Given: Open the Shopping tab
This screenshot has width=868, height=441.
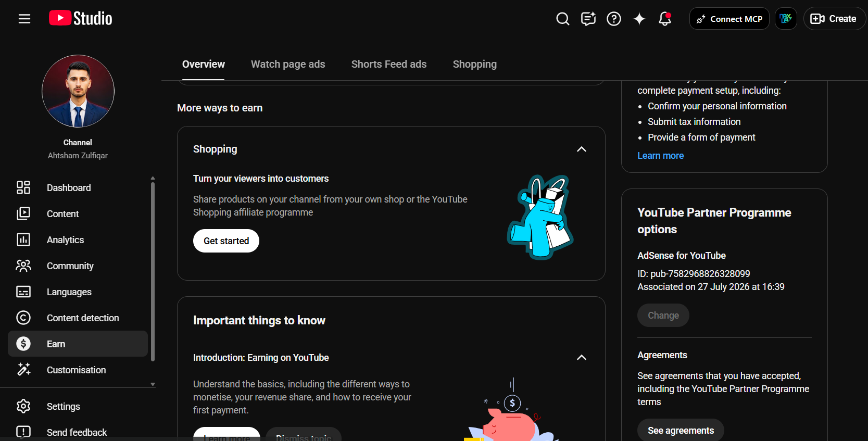Looking at the screenshot, I should pos(475,64).
